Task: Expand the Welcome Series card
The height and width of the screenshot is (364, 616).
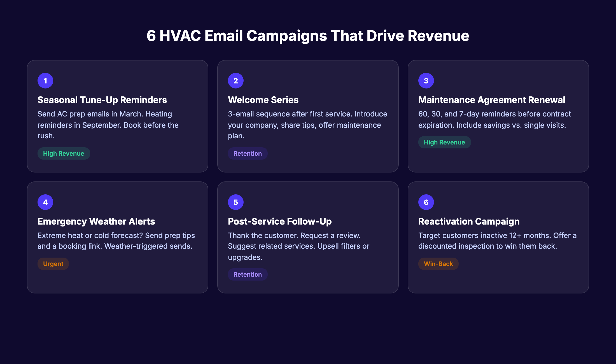Action: 308,116
